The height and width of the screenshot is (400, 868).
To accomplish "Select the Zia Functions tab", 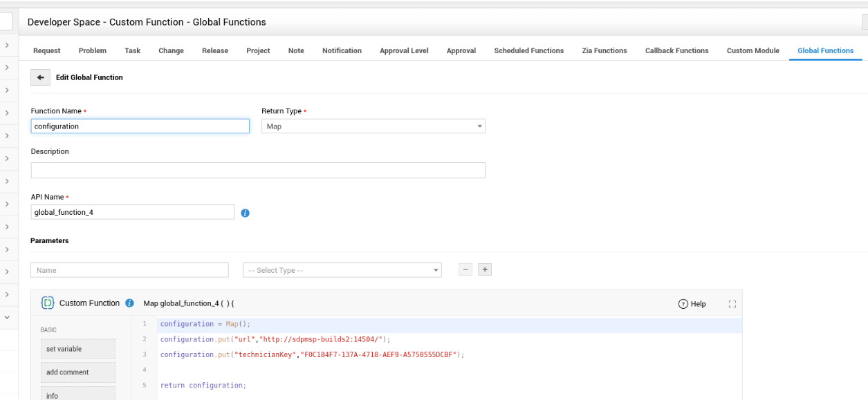I will [604, 50].
